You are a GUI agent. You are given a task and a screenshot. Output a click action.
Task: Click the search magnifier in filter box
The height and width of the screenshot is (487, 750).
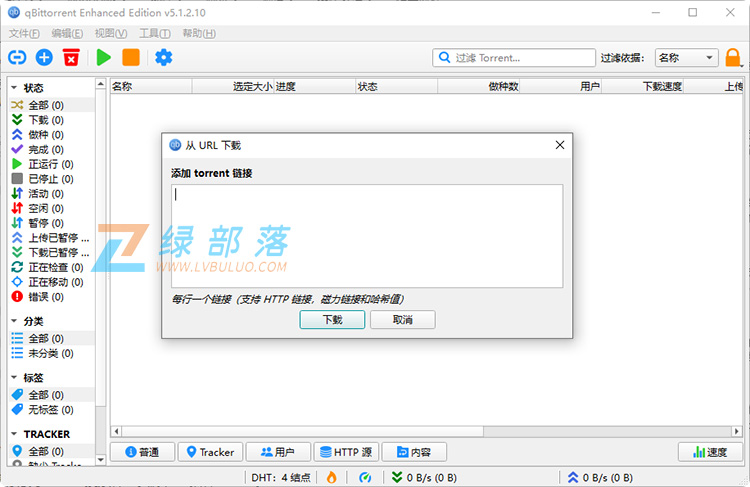point(444,58)
